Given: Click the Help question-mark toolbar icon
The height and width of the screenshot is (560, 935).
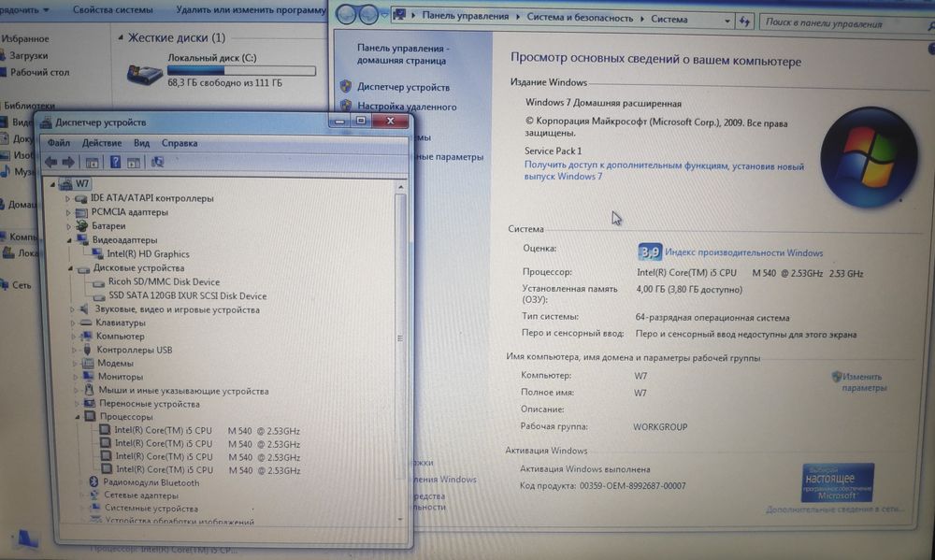Looking at the screenshot, I should click(x=115, y=162).
